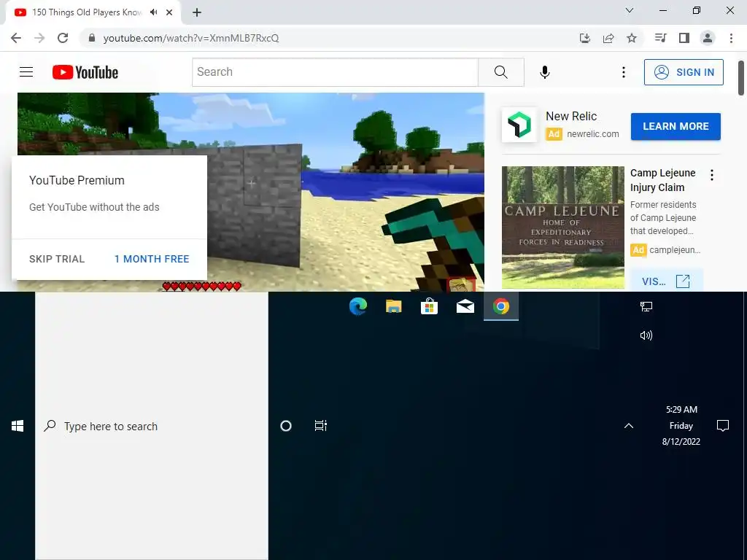This screenshot has width=747, height=560.
Task: Open Chrome profile avatar
Action: [x=708, y=38]
